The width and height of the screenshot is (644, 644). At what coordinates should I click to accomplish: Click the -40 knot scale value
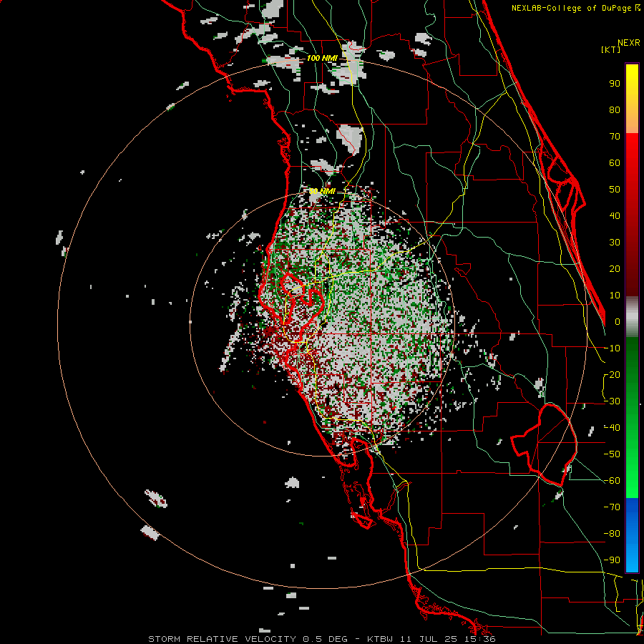612,428
